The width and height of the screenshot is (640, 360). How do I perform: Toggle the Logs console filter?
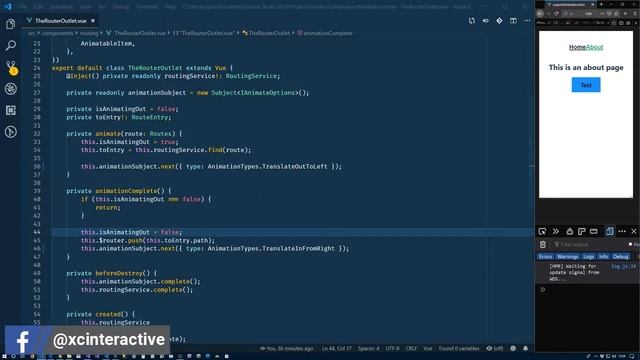[x=589, y=256]
